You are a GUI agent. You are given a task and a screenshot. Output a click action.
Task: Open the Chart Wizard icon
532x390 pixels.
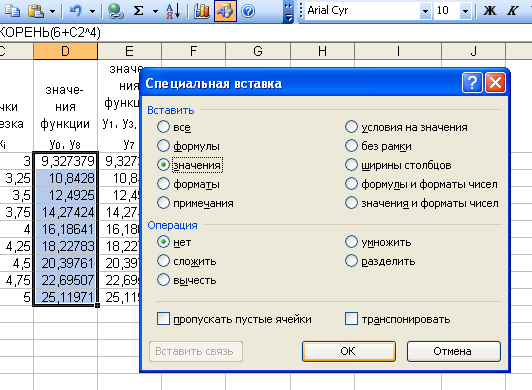pos(202,11)
